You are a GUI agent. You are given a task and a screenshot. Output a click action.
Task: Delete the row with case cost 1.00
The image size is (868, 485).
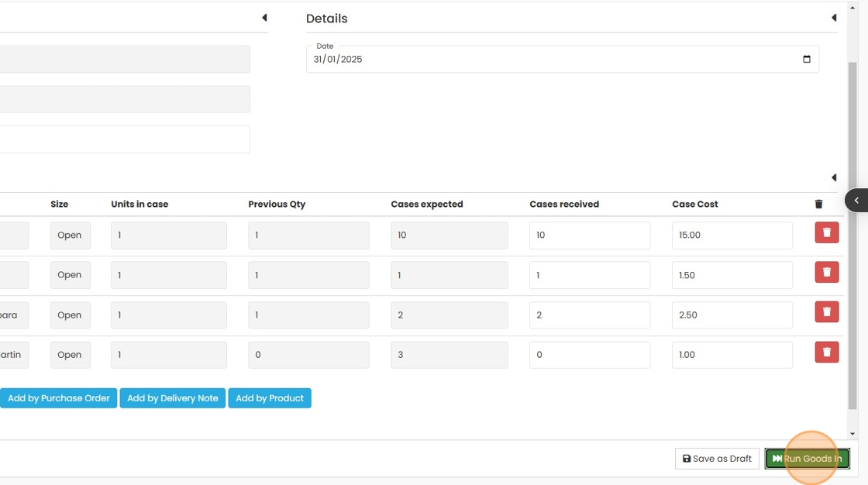coord(826,353)
